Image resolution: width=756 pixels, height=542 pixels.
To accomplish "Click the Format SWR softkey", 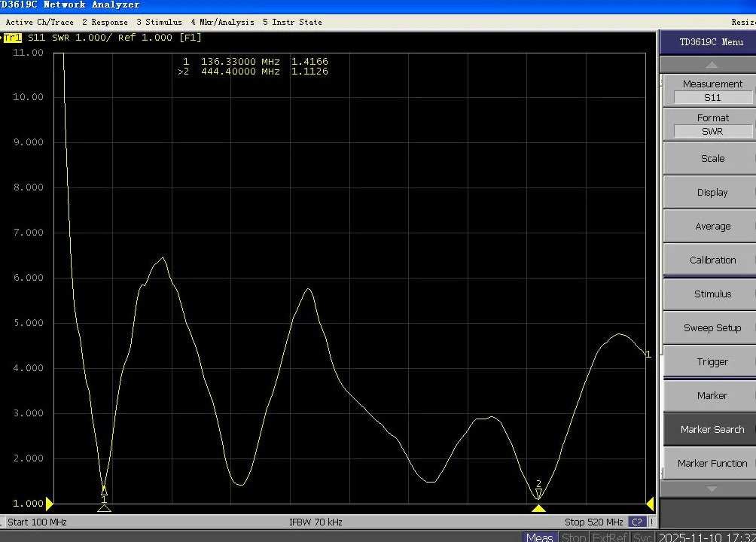I will click(x=710, y=124).
